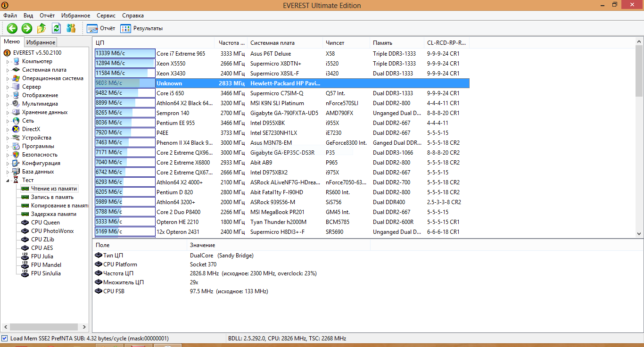This screenshot has height=347, width=644.
Task: Select the Pentium EE 955 row
Action: (281, 123)
